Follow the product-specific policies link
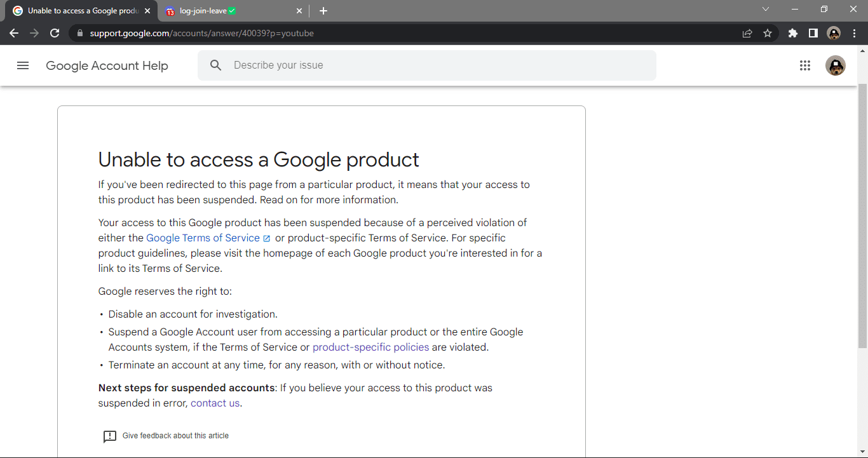This screenshot has width=868, height=458. click(370, 347)
